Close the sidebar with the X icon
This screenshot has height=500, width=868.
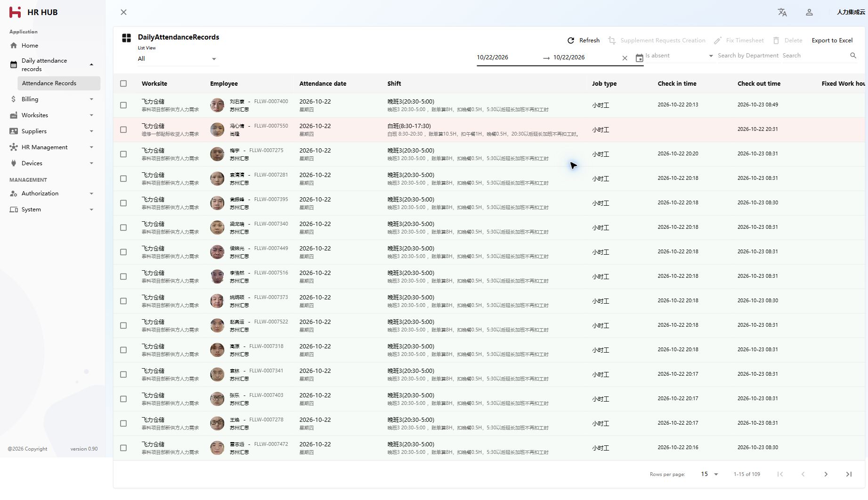click(x=123, y=12)
